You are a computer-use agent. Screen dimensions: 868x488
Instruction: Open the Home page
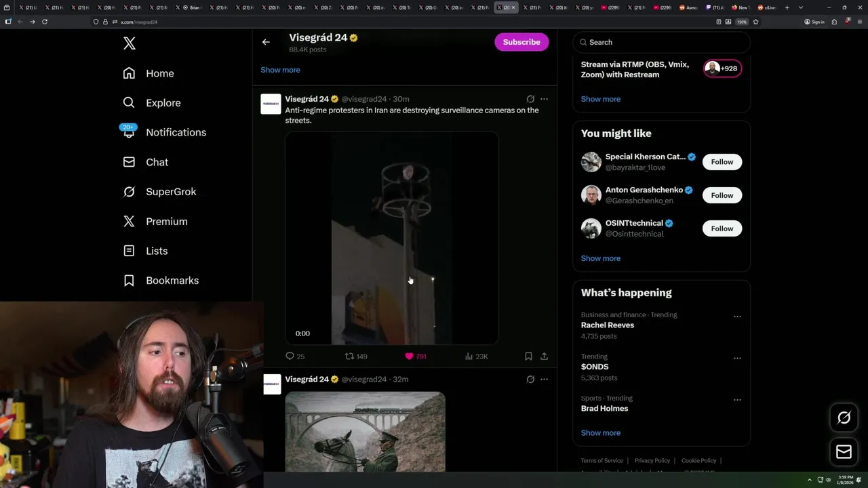(x=149, y=73)
